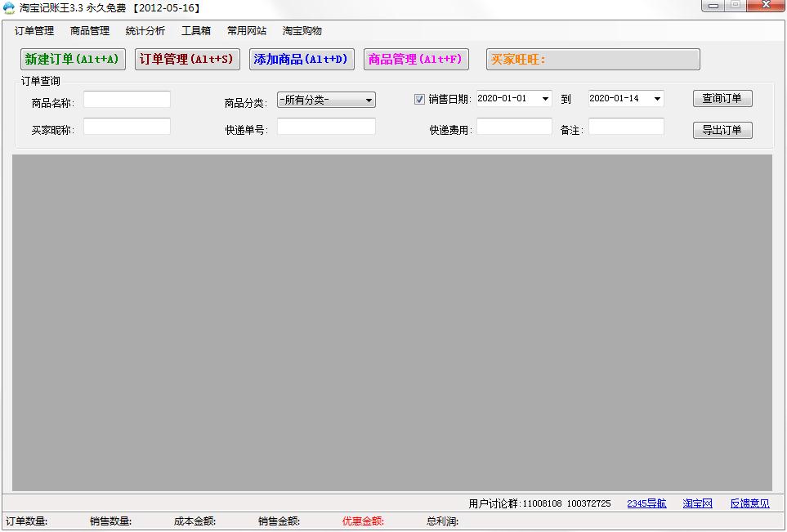Click the 查询订单 button

click(722, 98)
